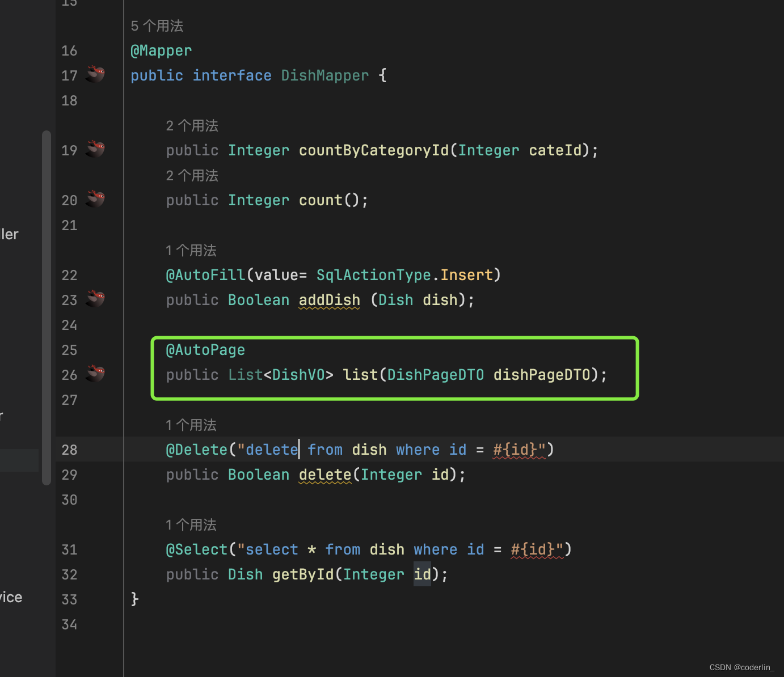The width and height of the screenshot is (784, 677).
Task: Click the Insert enum value
Action: click(467, 275)
